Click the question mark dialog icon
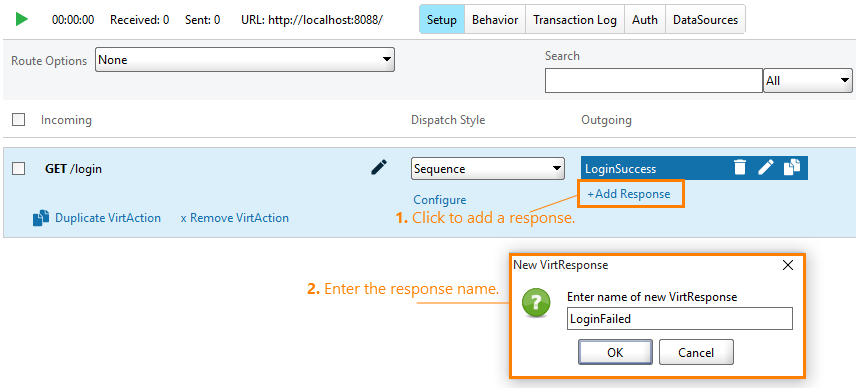Image resolution: width=856 pixels, height=388 pixels. pos(536,303)
